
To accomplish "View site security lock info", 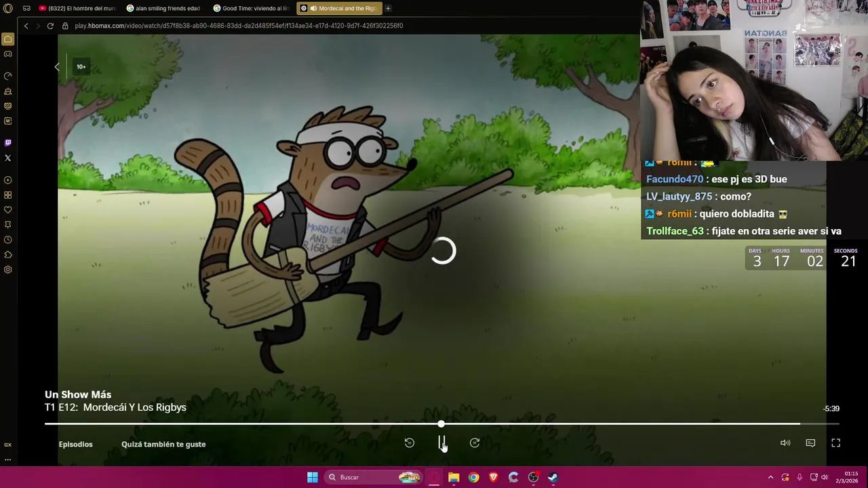I will (66, 26).
